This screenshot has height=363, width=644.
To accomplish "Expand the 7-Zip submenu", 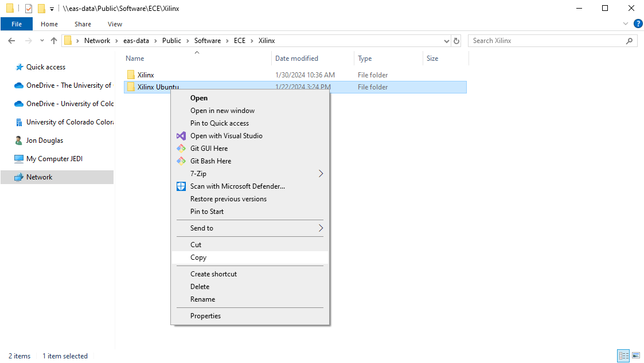I will coord(250,174).
